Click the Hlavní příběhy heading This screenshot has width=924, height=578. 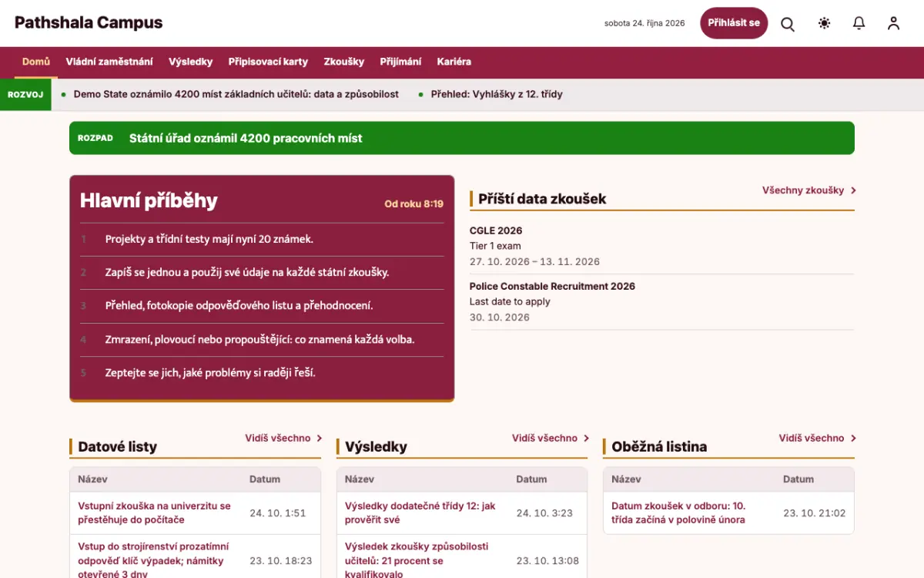(149, 201)
